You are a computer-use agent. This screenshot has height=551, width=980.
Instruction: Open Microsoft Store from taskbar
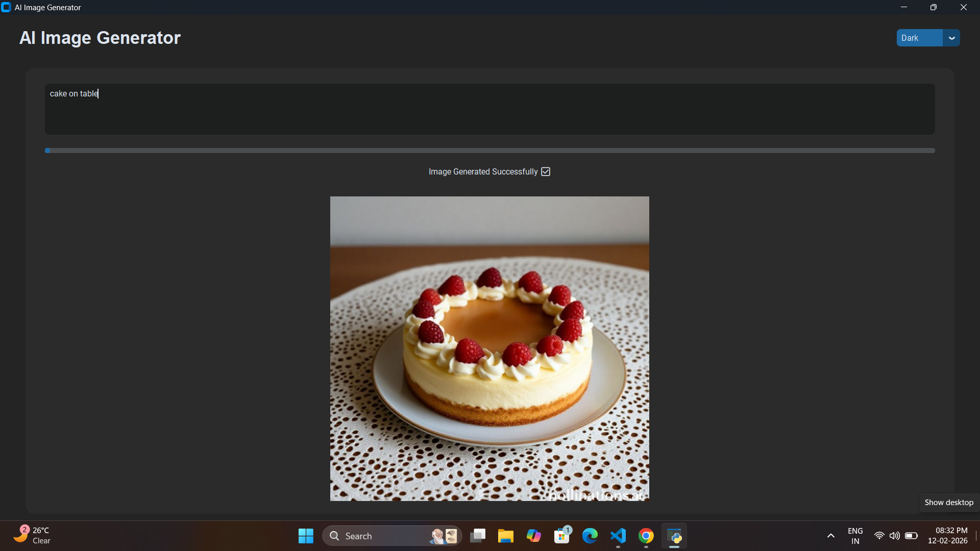[x=562, y=536]
